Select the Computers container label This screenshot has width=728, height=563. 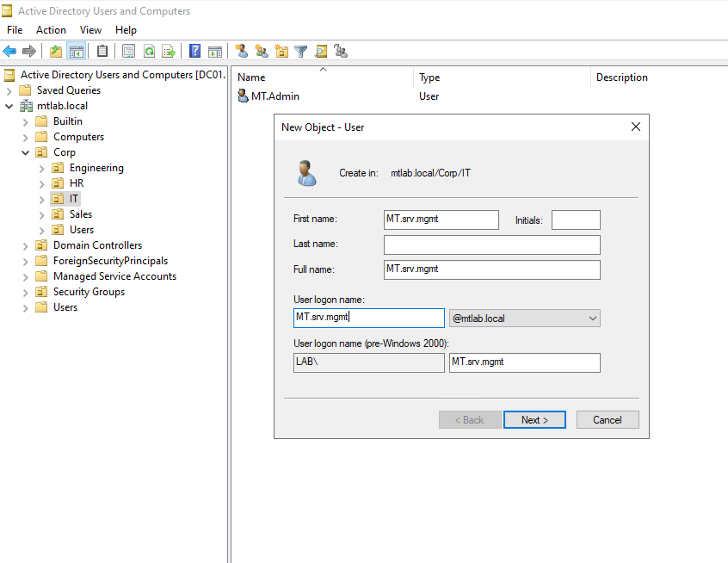coord(78,137)
